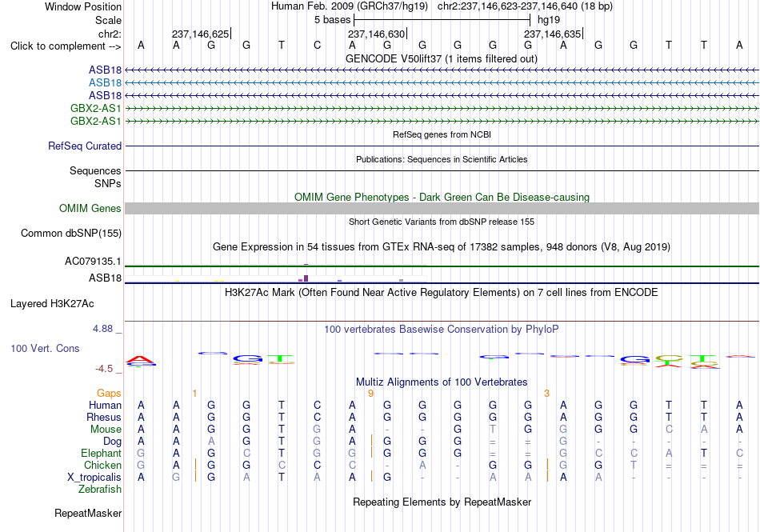This screenshot has width=760, height=532.
Task: Click the 'OMIM Gene Phenotypes' green track title
Action: coord(442,197)
